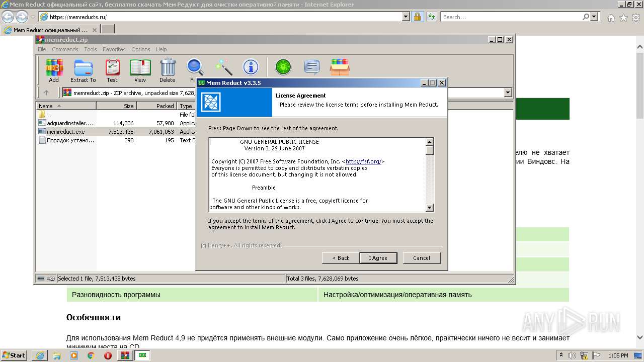The image size is (644, 362).
Task: Click the green VirusScan bug icon
Action: (x=283, y=67)
